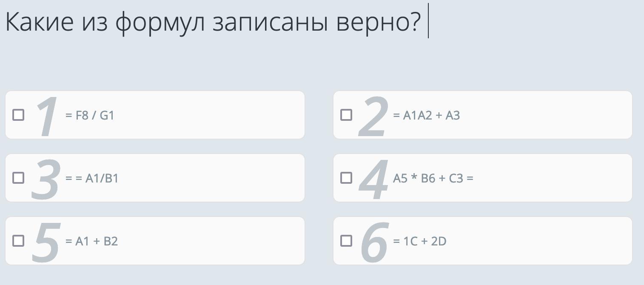Enable the checkbox for option 5
The width and height of the screenshot is (644, 285).
tap(18, 241)
